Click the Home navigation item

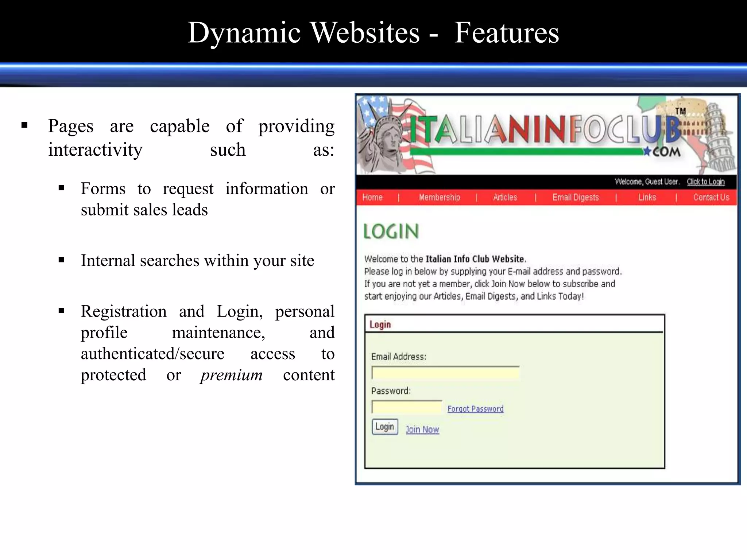point(372,197)
